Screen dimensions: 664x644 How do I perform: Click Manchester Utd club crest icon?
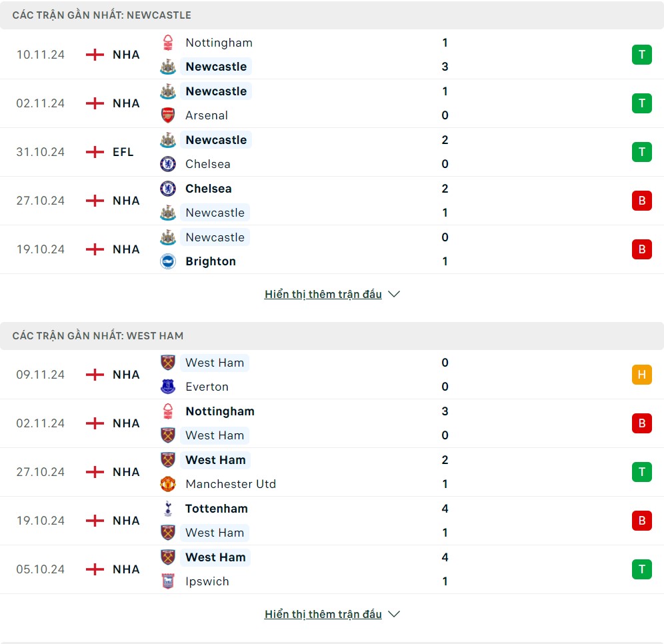[168, 484]
